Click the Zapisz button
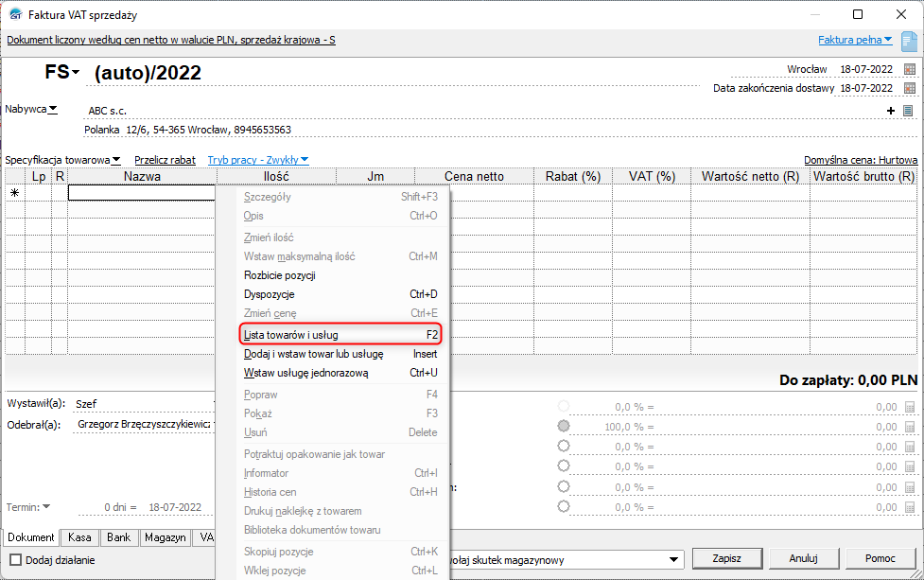Screen dimensions: 924x580 tap(726, 558)
